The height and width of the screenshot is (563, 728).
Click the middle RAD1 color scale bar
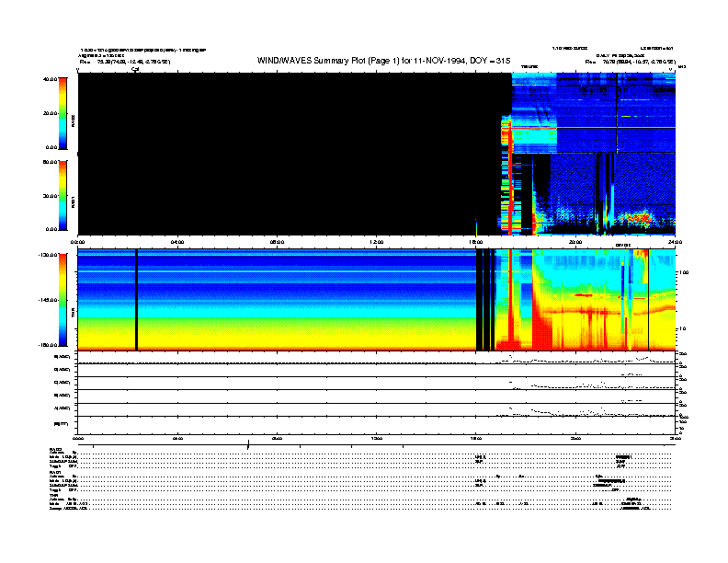(63, 195)
